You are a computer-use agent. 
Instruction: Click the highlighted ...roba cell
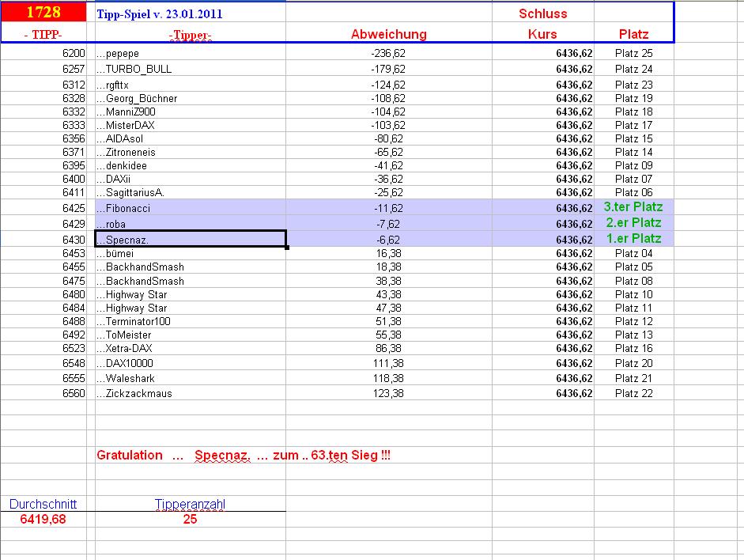pyautogui.click(x=191, y=224)
